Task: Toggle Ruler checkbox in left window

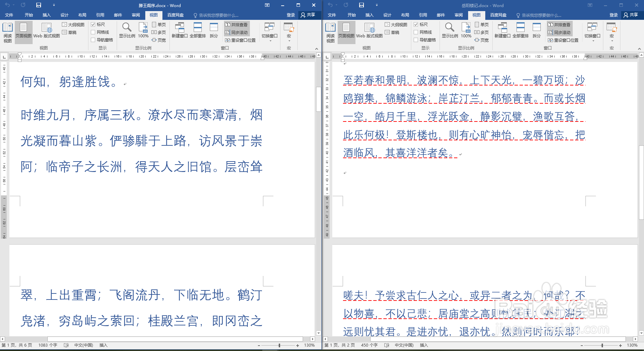Action: tap(93, 25)
